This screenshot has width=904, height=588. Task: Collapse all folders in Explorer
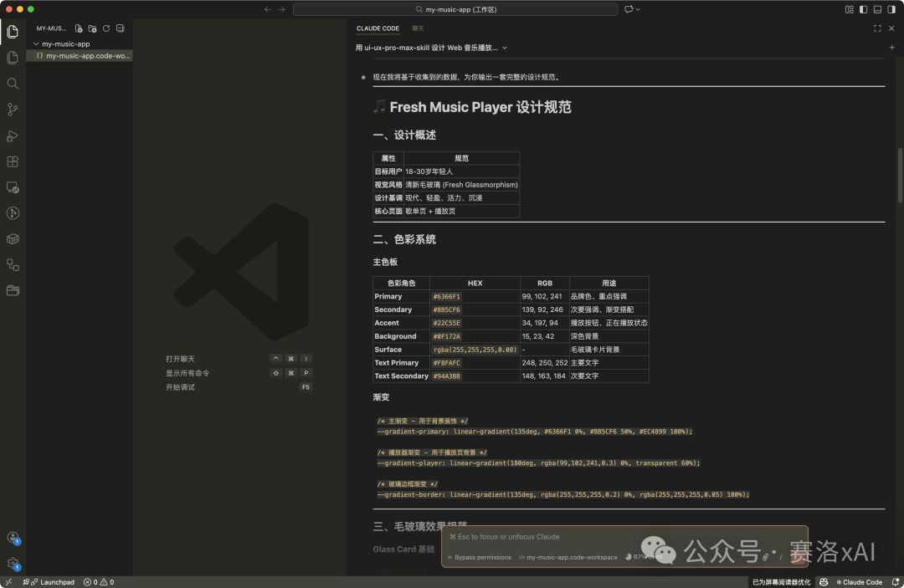coord(120,28)
